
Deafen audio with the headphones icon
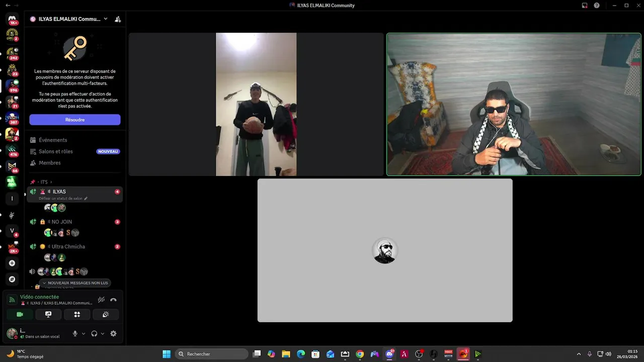(94, 333)
